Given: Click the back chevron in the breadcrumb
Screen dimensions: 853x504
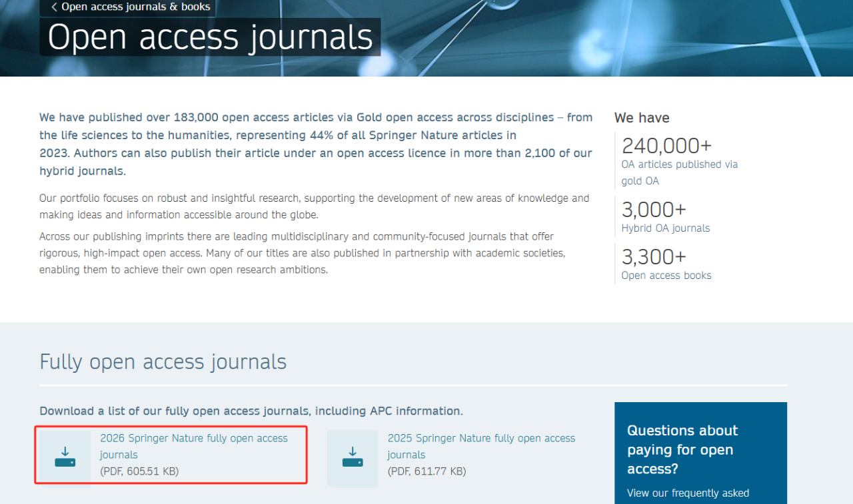Looking at the screenshot, I should pyautogui.click(x=54, y=7).
